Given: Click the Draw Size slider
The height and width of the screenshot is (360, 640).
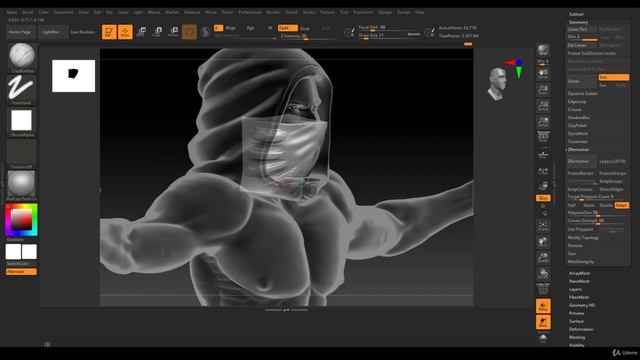Looking at the screenshot, I should coord(389,36).
